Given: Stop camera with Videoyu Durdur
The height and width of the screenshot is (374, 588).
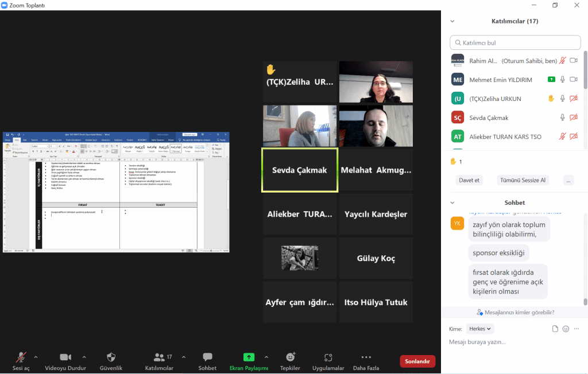Looking at the screenshot, I should [x=65, y=357].
